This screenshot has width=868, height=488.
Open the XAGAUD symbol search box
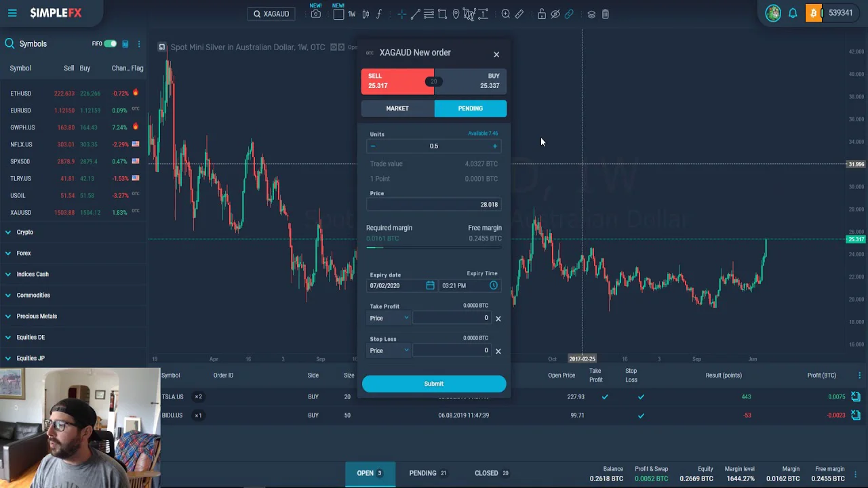coord(271,14)
